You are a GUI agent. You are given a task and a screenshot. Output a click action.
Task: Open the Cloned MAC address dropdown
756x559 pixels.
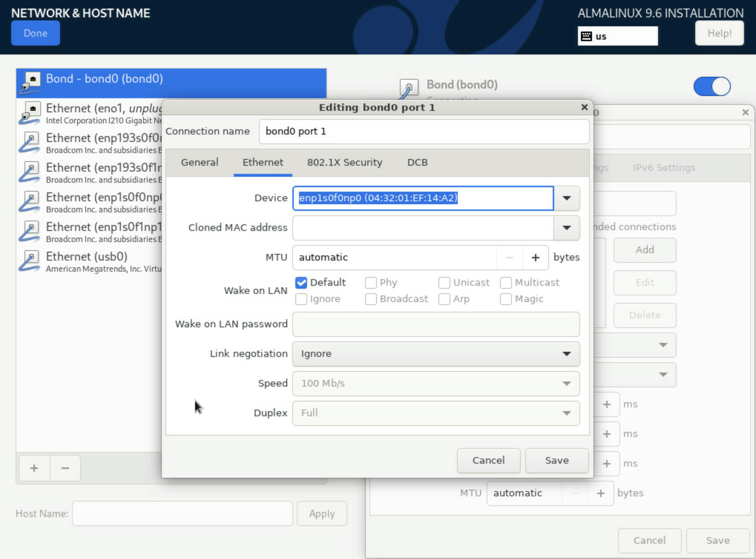tap(566, 228)
